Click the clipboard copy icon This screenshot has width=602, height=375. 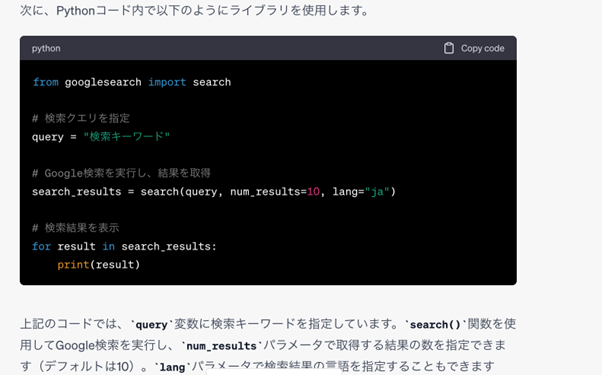click(x=448, y=48)
